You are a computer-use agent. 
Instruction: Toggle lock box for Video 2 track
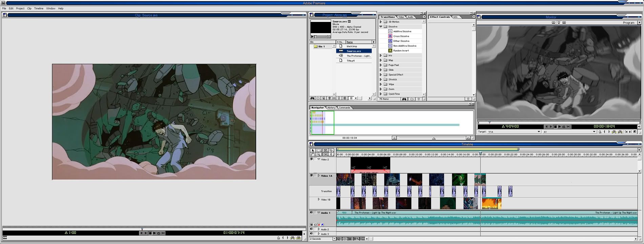click(315, 159)
